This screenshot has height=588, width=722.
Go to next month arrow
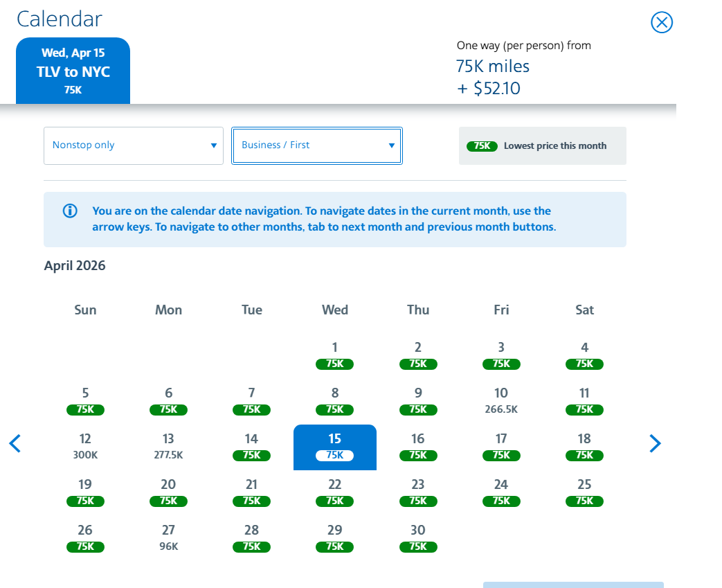pos(655,443)
